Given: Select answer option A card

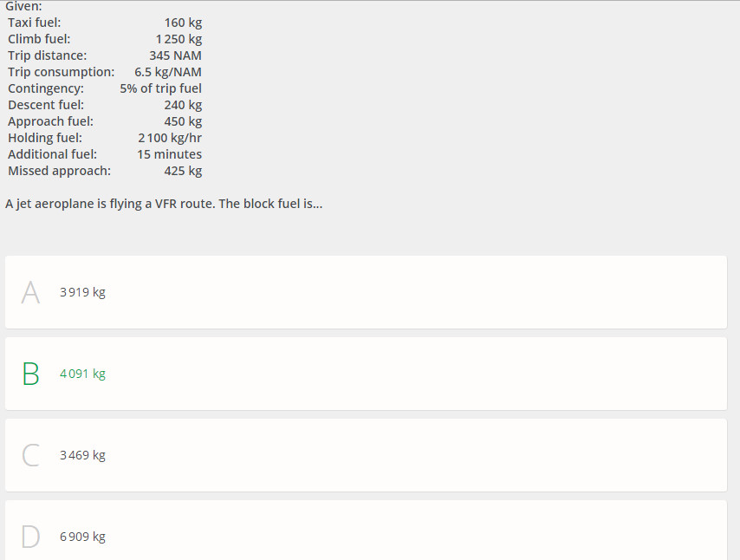Looking at the screenshot, I should 366,292.
